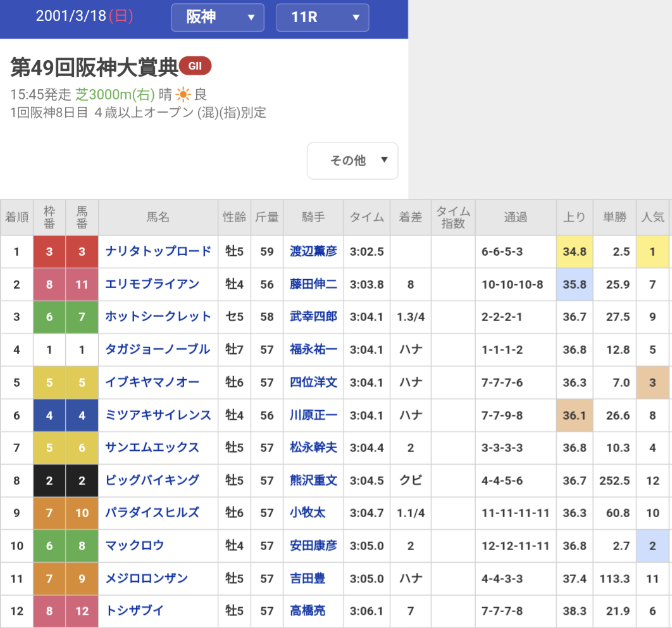Viewport: 672px width, 628px height.
Task: Open jockey 安田康彦 profile
Action: pos(313,545)
